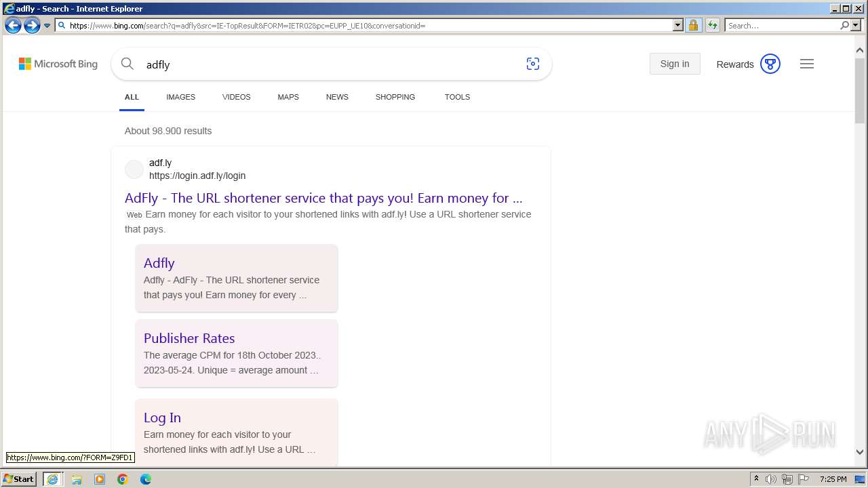868x488 pixels.
Task: Open visual search camera icon
Action: tap(533, 64)
